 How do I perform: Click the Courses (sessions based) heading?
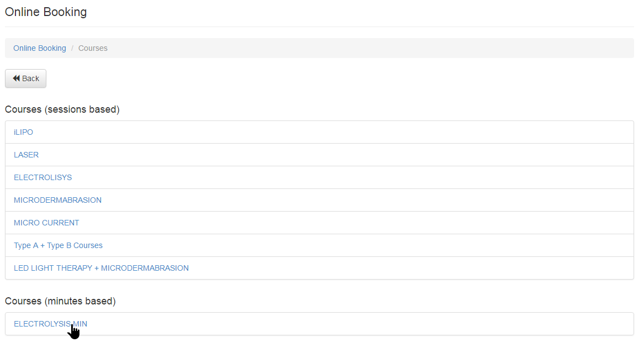62,109
